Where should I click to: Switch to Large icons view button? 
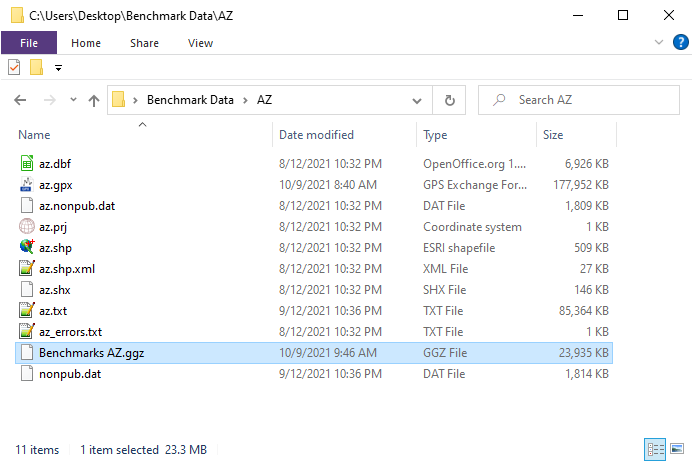[x=677, y=450]
